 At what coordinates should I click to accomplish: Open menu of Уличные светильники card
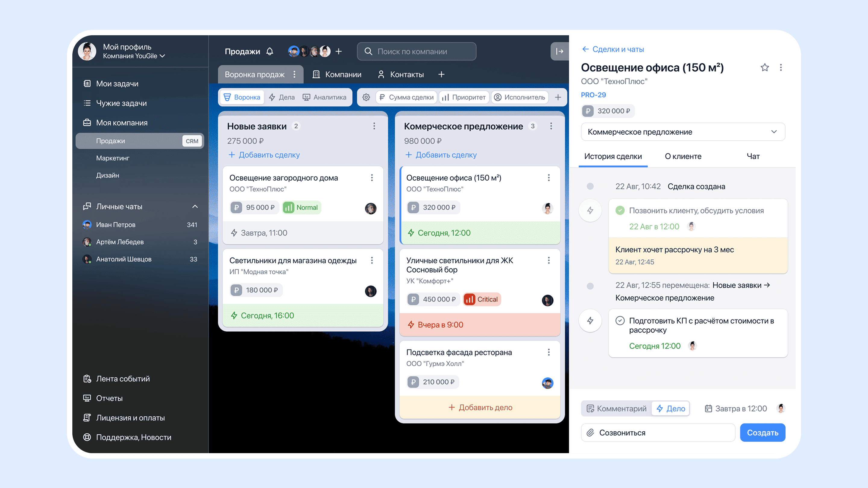pyautogui.click(x=549, y=260)
